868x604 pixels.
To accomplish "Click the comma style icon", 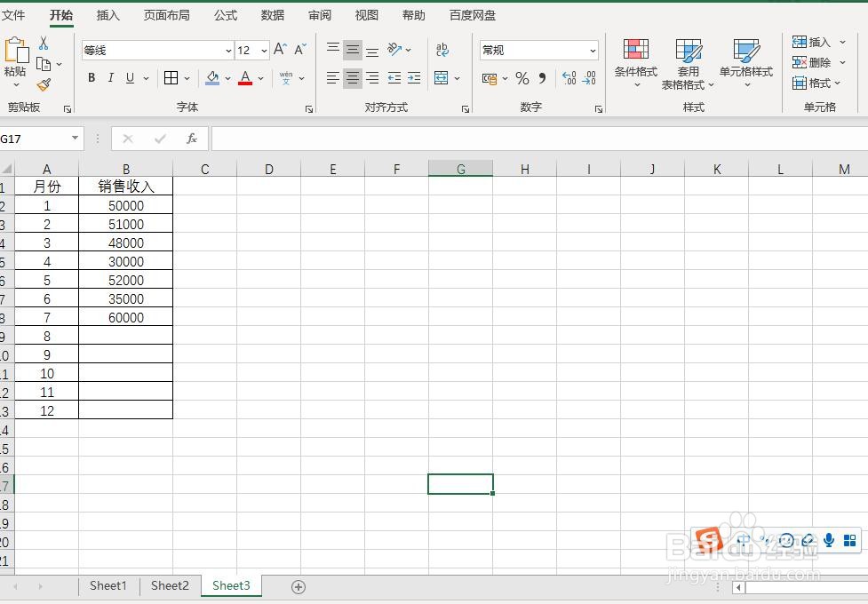I will (542, 79).
